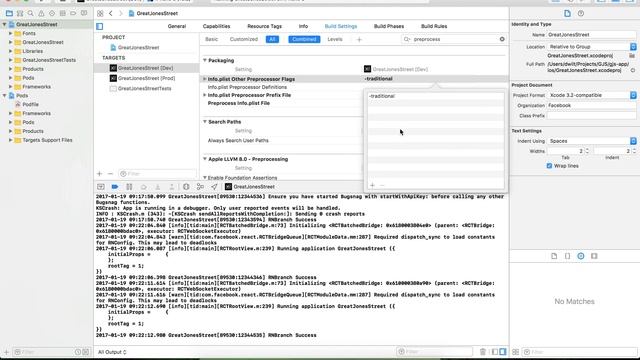Collapse the Search Paths section

(x=205, y=122)
